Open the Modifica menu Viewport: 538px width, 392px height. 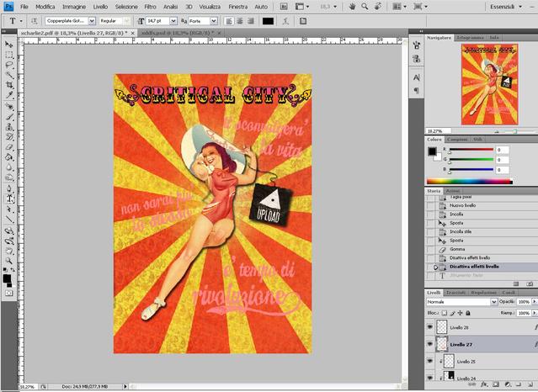coord(45,7)
